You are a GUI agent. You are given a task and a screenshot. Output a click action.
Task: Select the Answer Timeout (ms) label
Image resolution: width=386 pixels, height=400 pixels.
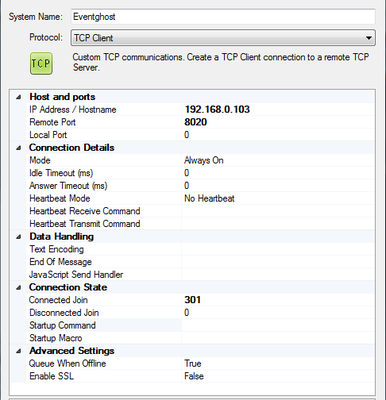click(68, 186)
